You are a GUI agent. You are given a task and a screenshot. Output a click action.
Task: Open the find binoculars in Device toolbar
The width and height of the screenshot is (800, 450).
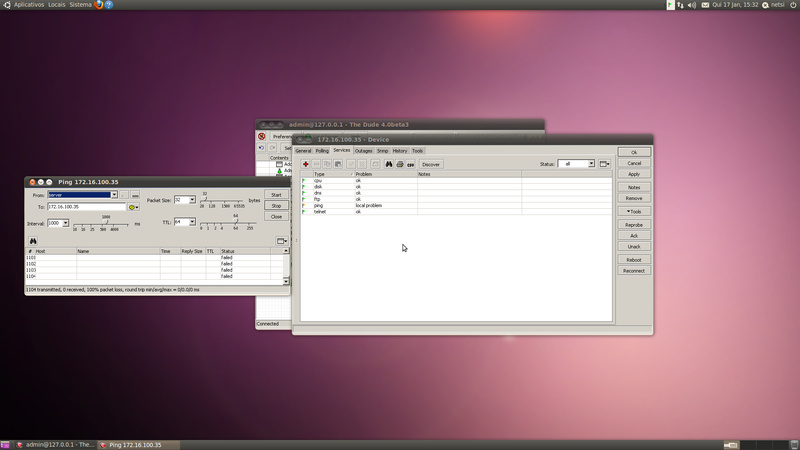[x=389, y=164]
